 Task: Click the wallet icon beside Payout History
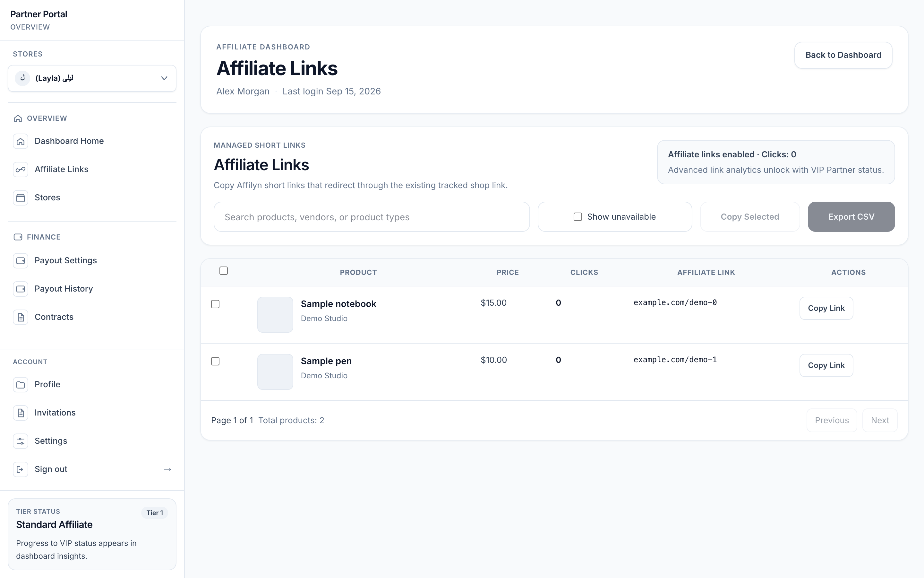click(21, 289)
